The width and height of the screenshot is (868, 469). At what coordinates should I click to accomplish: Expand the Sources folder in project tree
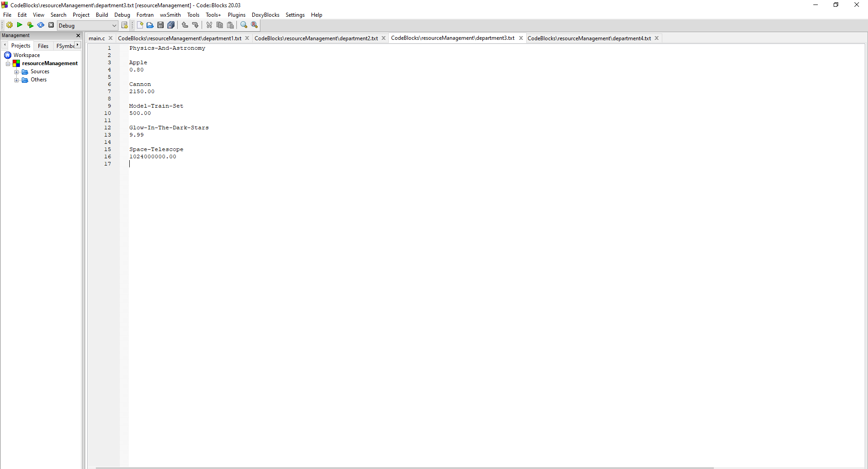17,71
